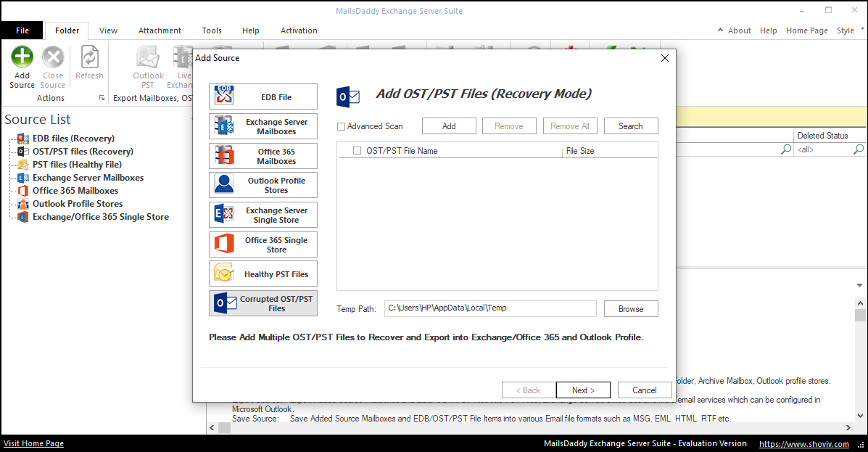Select Corrupted OST/PST Files option
The image size is (868, 452).
(x=263, y=303)
